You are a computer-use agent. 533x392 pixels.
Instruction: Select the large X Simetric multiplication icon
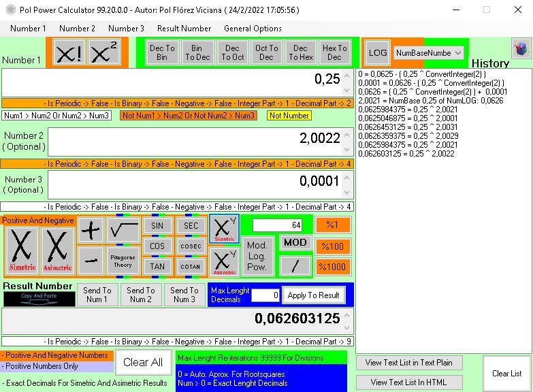point(22,250)
